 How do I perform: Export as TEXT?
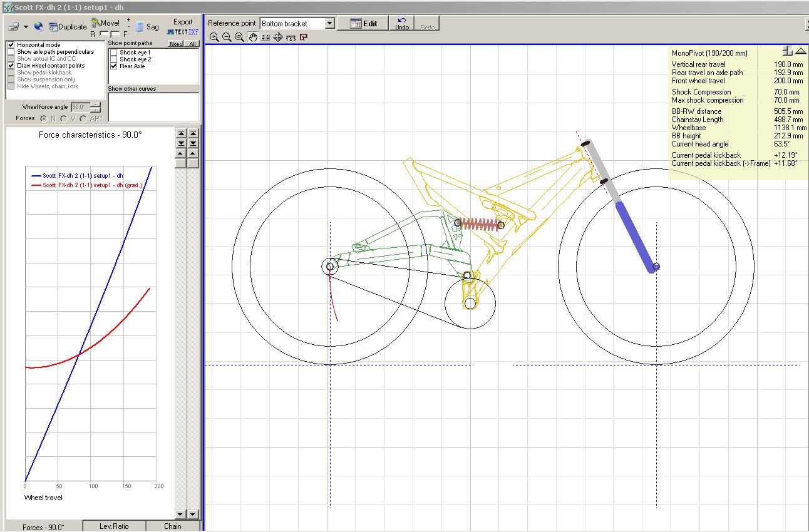[181, 31]
